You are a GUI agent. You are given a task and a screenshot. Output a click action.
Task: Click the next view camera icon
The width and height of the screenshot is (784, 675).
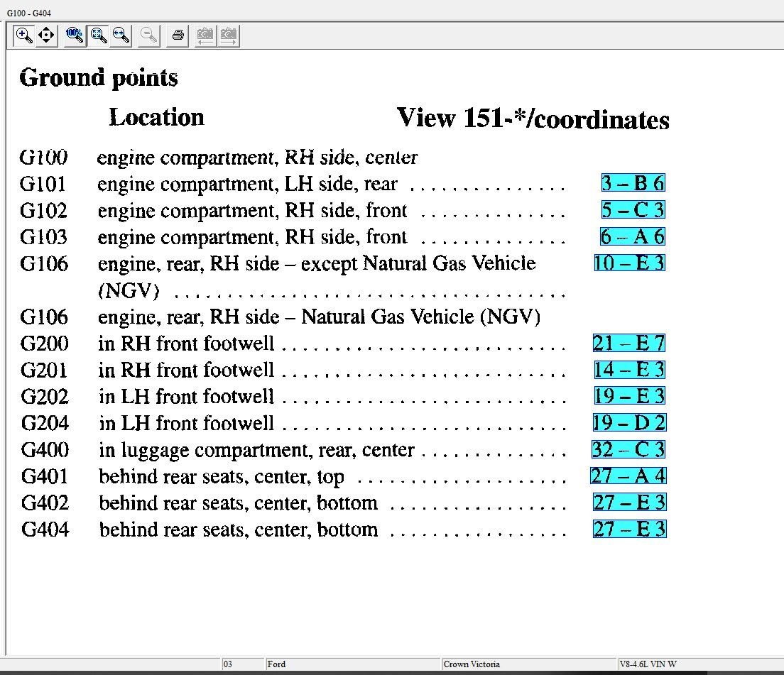pyautogui.click(x=228, y=35)
